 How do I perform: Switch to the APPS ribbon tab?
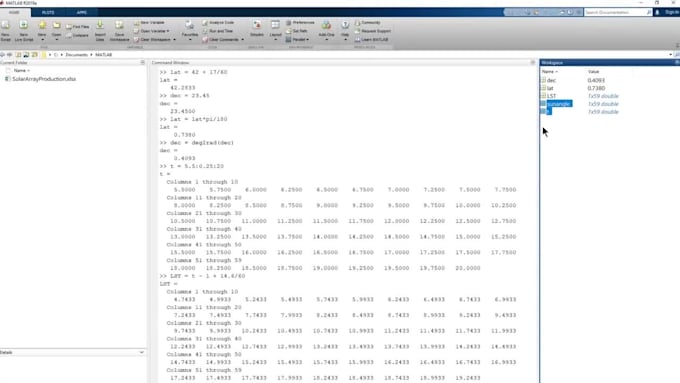click(82, 13)
